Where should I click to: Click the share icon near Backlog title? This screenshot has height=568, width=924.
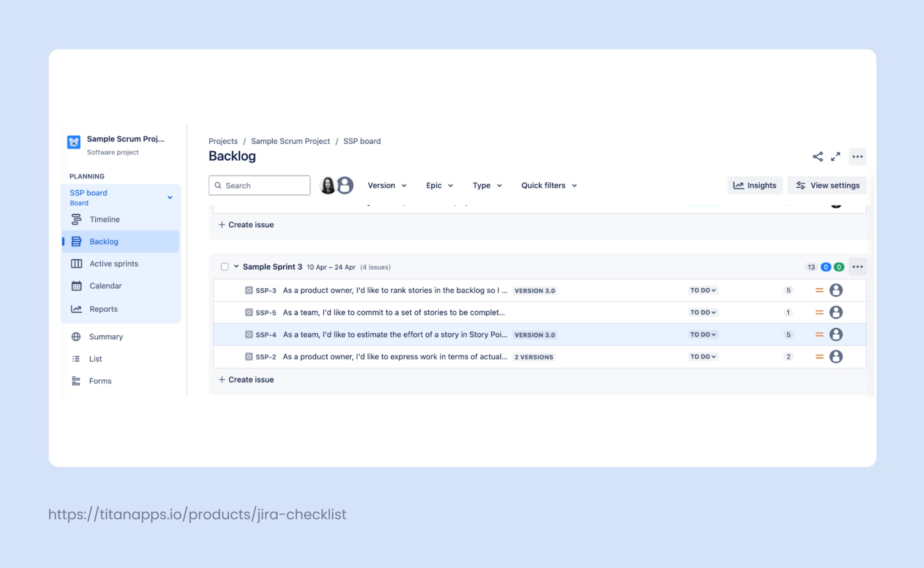[818, 157]
